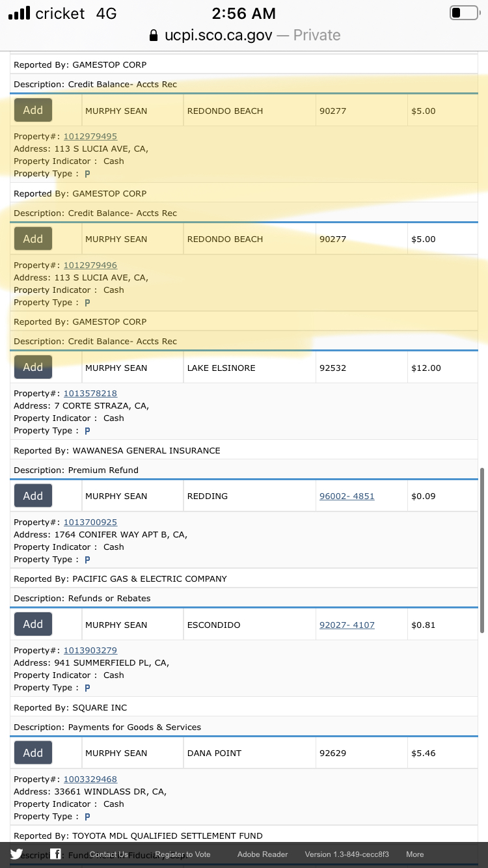Open ZIP code link 92027-4107
This screenshot has width=488, height=868.
pos(347,625)
